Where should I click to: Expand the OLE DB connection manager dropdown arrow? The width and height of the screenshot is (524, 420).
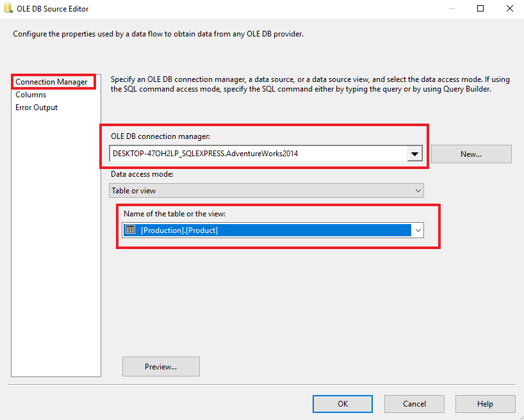(x=414, y=154)
